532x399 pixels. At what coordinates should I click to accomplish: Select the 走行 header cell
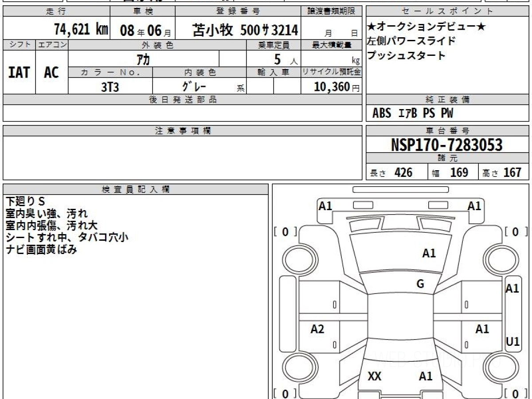coord(56,12)
